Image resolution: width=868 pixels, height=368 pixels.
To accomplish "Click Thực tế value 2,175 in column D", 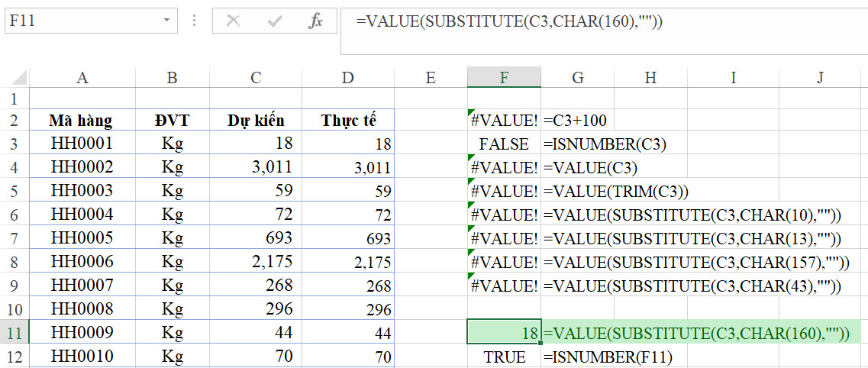I will pyautogui.click(x=347, y=261).
